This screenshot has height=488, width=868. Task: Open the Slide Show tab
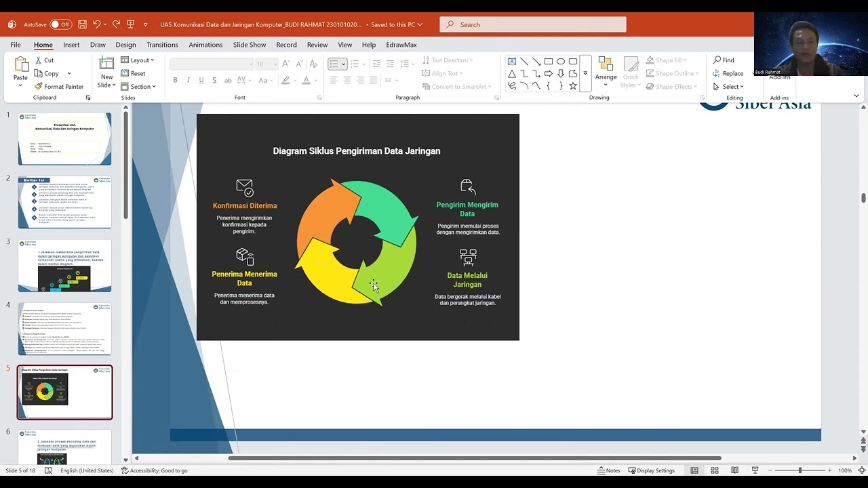tap(250, 45)
